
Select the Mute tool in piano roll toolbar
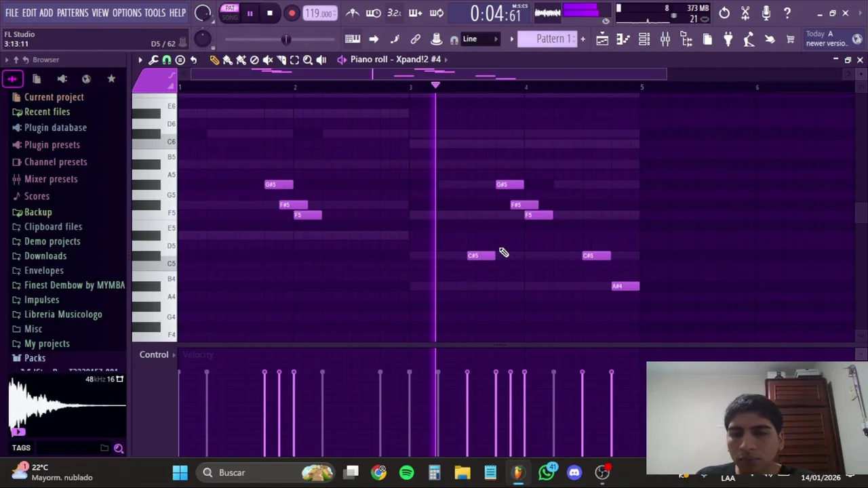(x=268, y=60)
